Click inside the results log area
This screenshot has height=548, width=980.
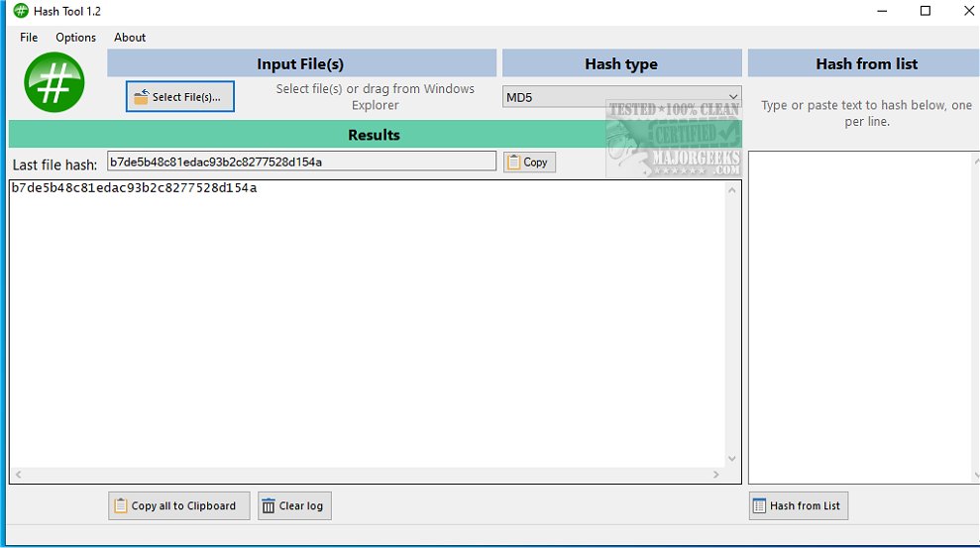367,327
